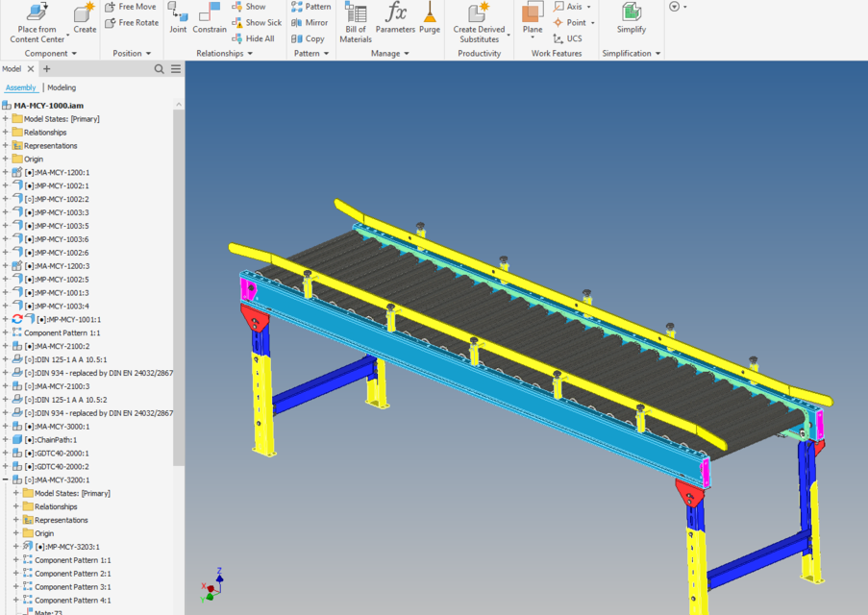The height and width of the screenshot is (615, 868).
Task: Activate Free Move
Action: click(131, 6)
